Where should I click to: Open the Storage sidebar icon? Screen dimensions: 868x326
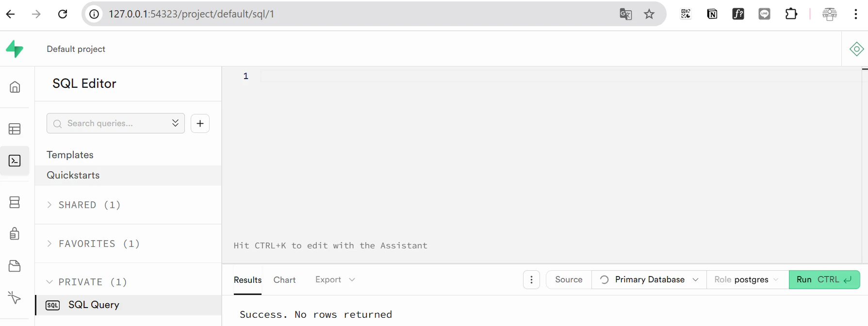(15, 266)
